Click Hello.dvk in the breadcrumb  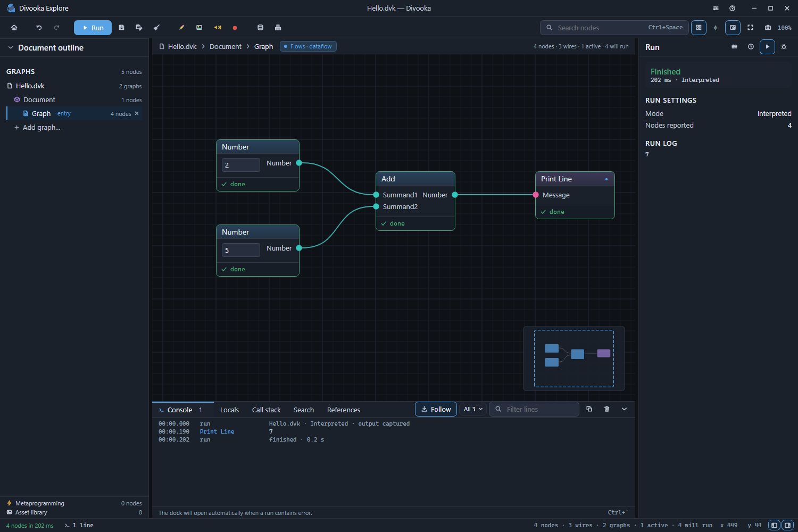(x=182, y=46)
